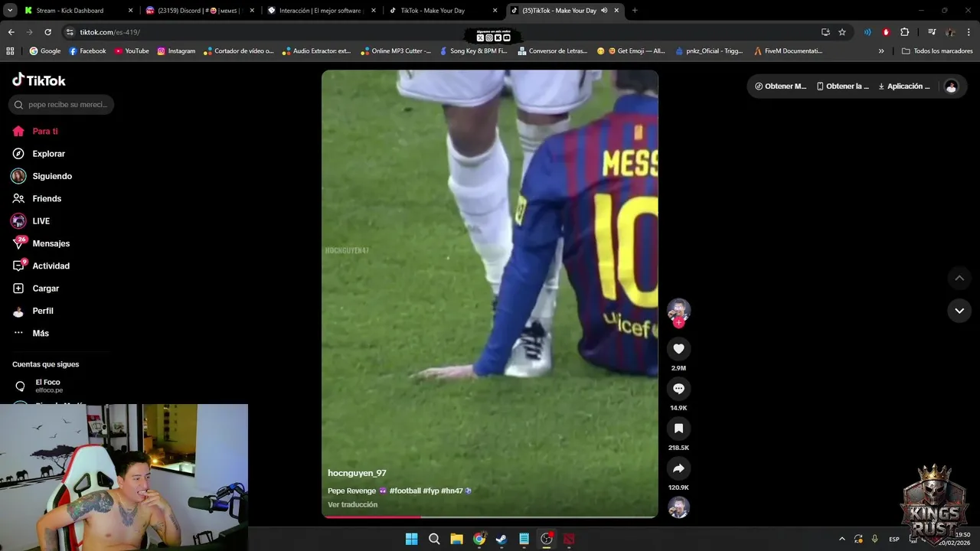Open File Explorer from the taskbar
The height and width of the screenshot is (551, 980).
tap(456, 539)
